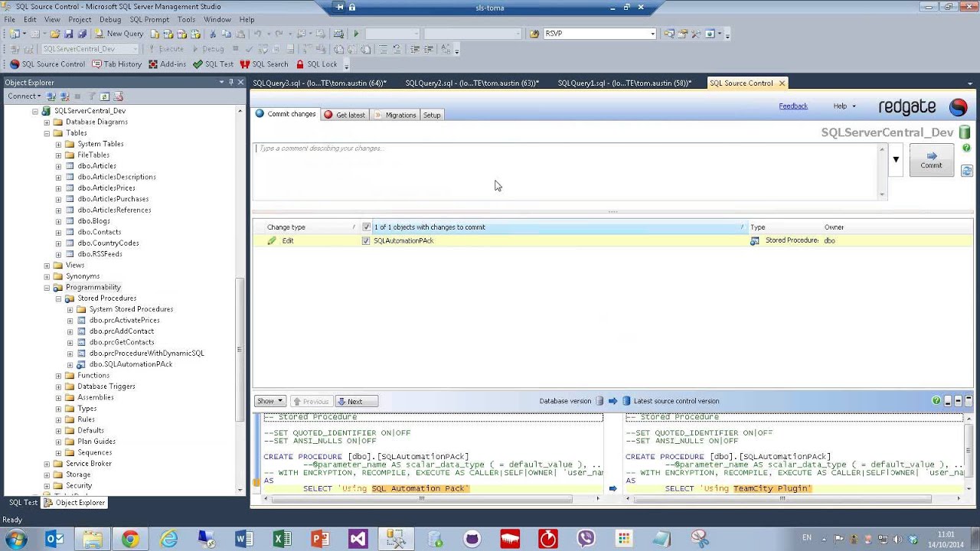Select dbo.prcGetContacts stored procedure
The image size is (980, 551).
coord(122,342)
